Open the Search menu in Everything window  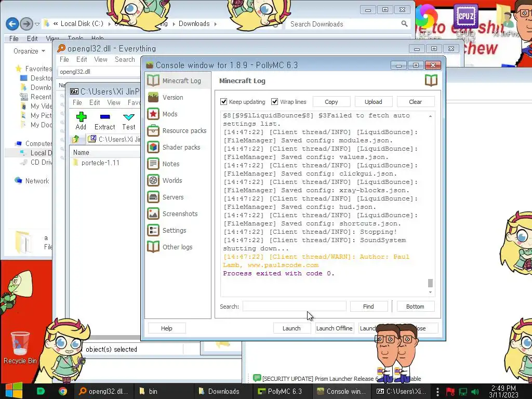tap(125, 59)
